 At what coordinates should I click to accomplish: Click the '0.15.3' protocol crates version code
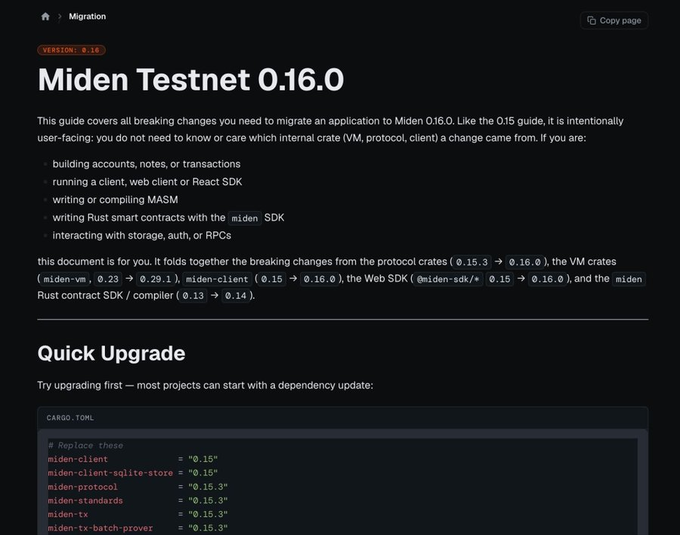point(472,262)
